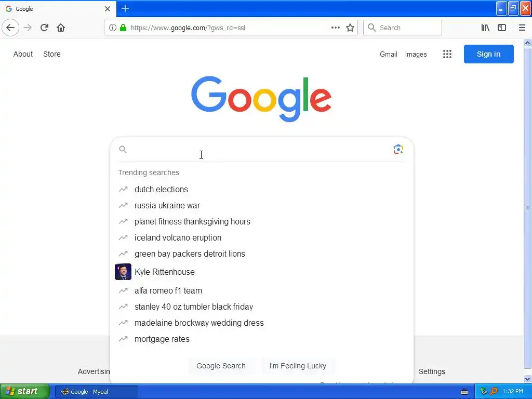The height and width of the screenshot is (399, 532).
Task: Select green bay packers detroit lions
Action: pos(262,254)
